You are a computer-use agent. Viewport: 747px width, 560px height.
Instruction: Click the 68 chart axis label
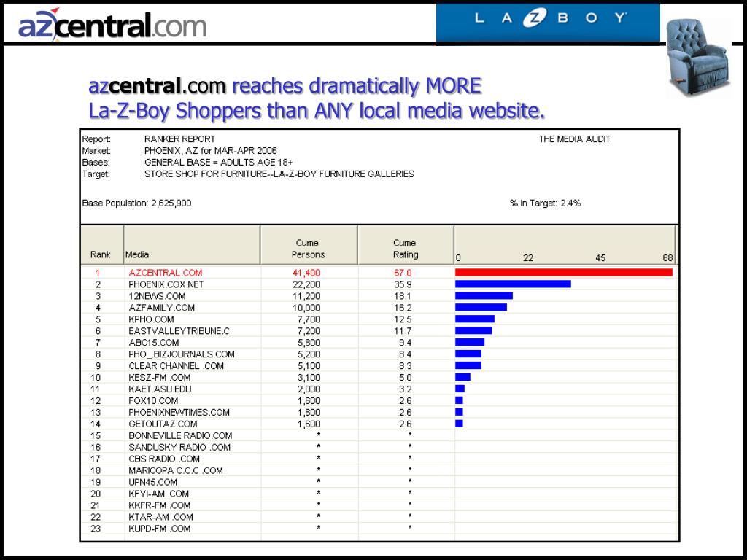pos(667,257)
